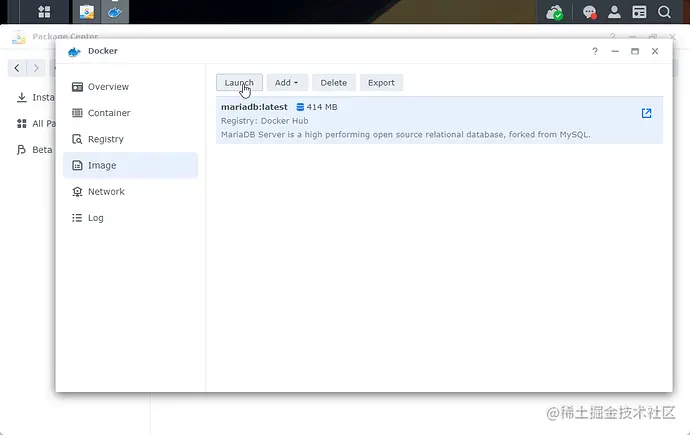Open the widgets panel icon
Viewport: 690px width, 435px height.
tap(639, 12)
